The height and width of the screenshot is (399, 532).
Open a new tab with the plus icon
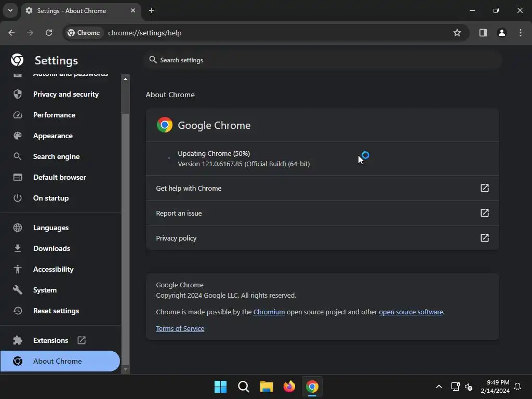pyautogui.click(x=152, y=10)
